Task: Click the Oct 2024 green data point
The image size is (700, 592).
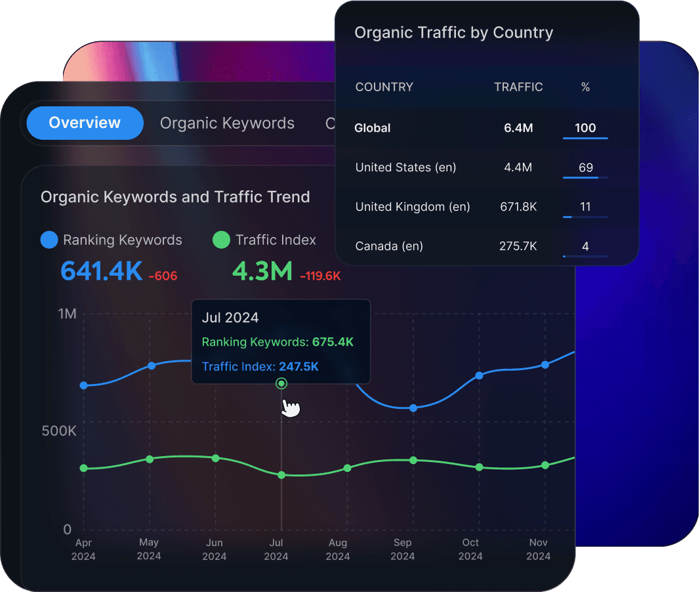Action: pos(479,467)
